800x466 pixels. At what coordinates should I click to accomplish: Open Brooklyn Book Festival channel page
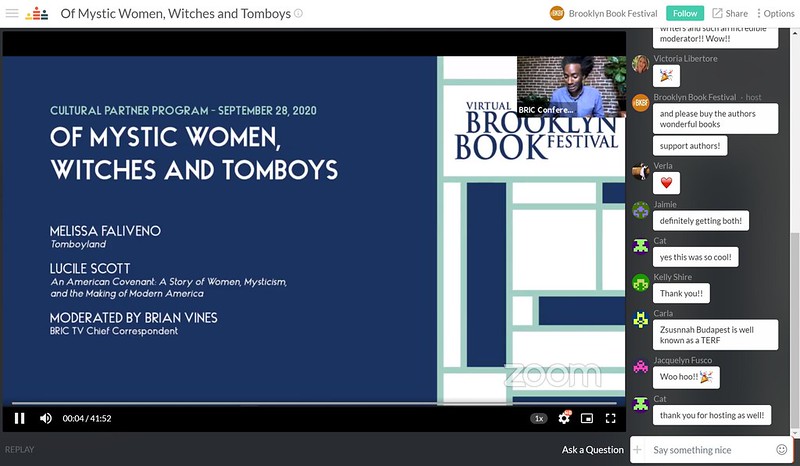coord(613,14)
